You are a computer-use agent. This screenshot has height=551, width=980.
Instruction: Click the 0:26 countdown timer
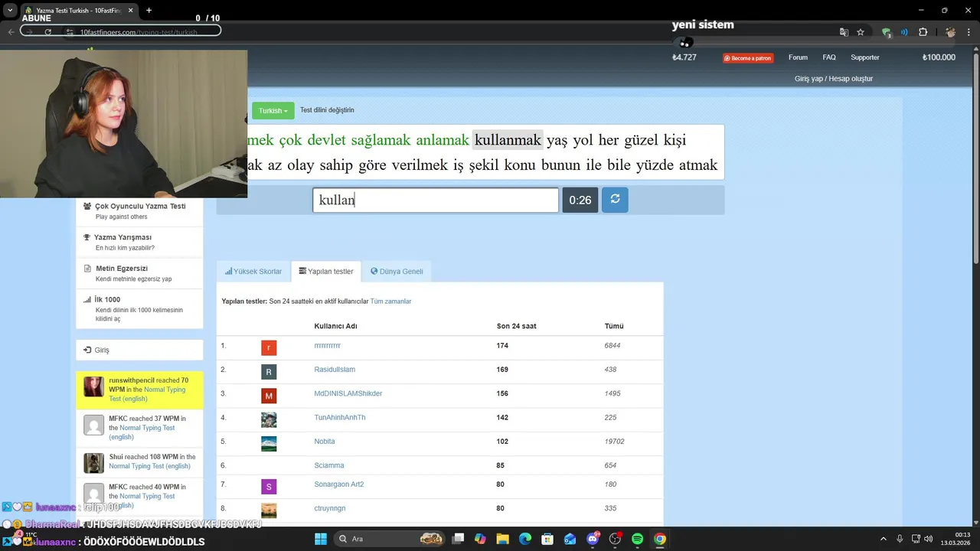tap(580, 200)
